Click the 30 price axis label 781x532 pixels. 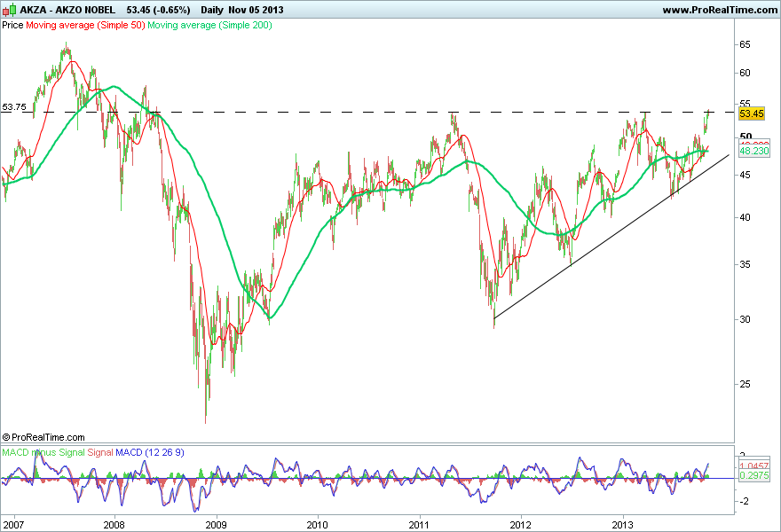[x=745, y=319]
